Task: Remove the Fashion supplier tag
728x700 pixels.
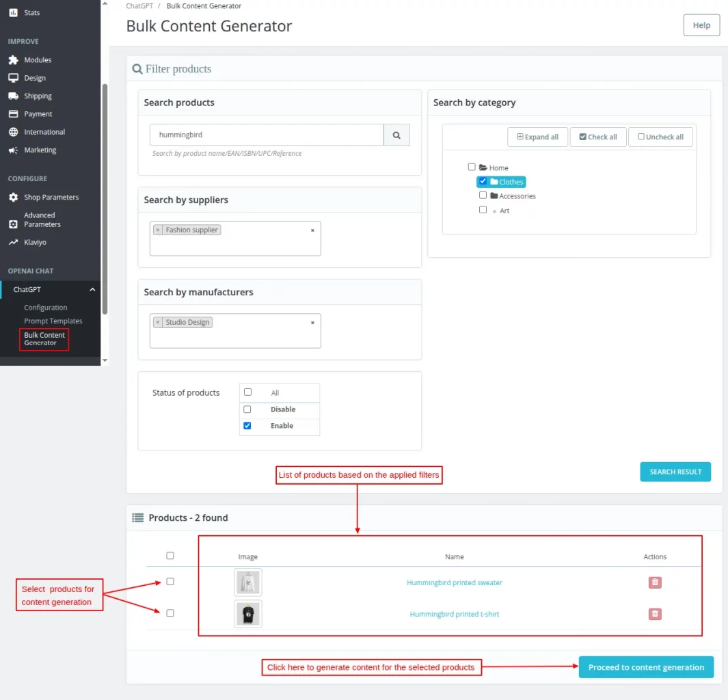Action: (158, 230)
